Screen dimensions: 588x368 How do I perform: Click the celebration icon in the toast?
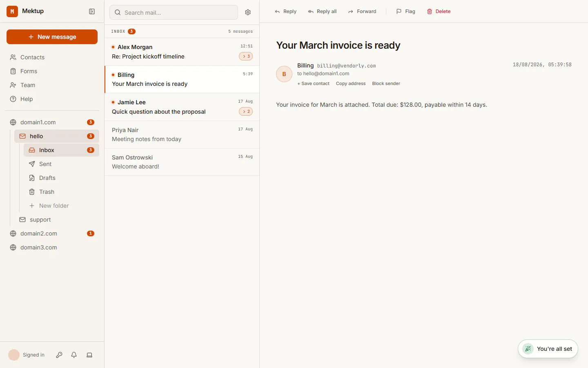[528, 349]
